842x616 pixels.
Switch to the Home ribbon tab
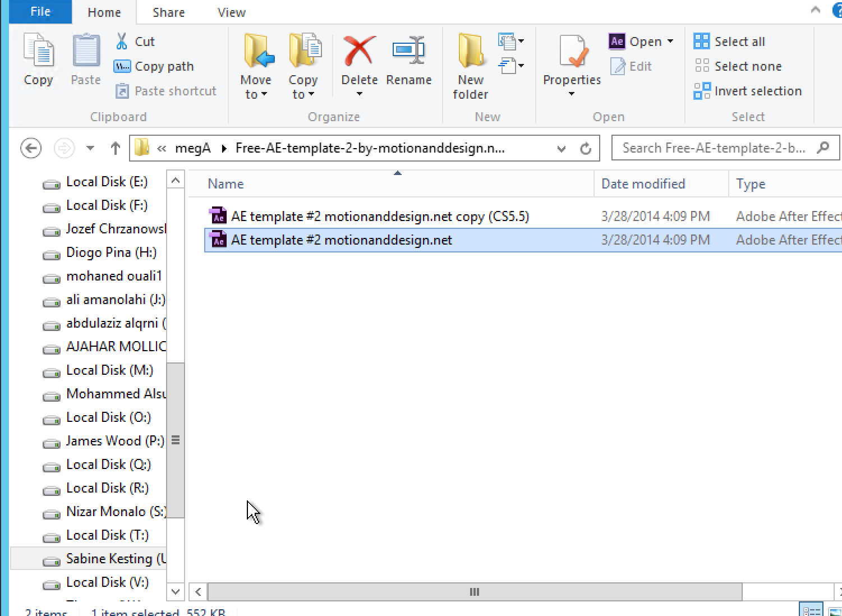pos(104,12)
